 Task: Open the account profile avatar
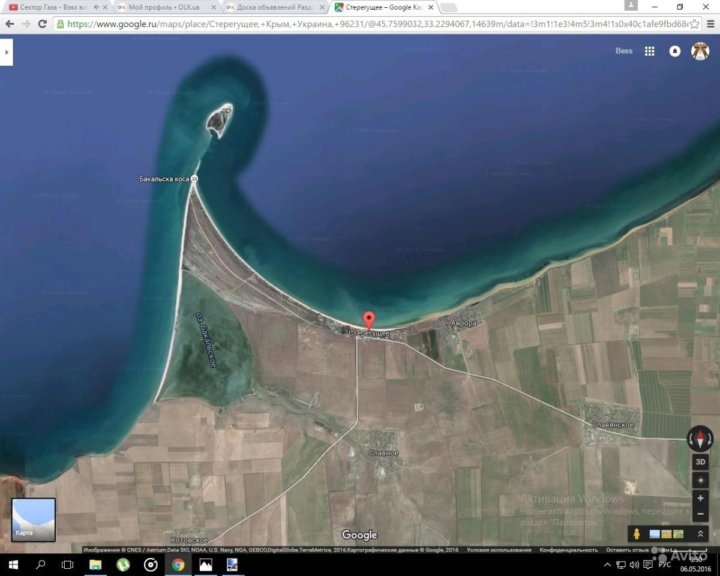point(700,51)
